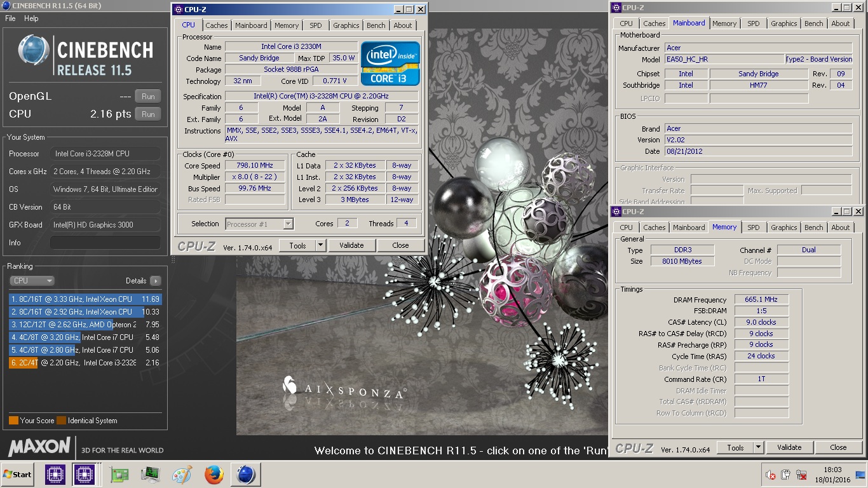Select ranking entry 4C/8T 3.20 GHz Core i7
Image resolution: width=868 pixels, height=488 pixels.
click(x=85, y=337)
